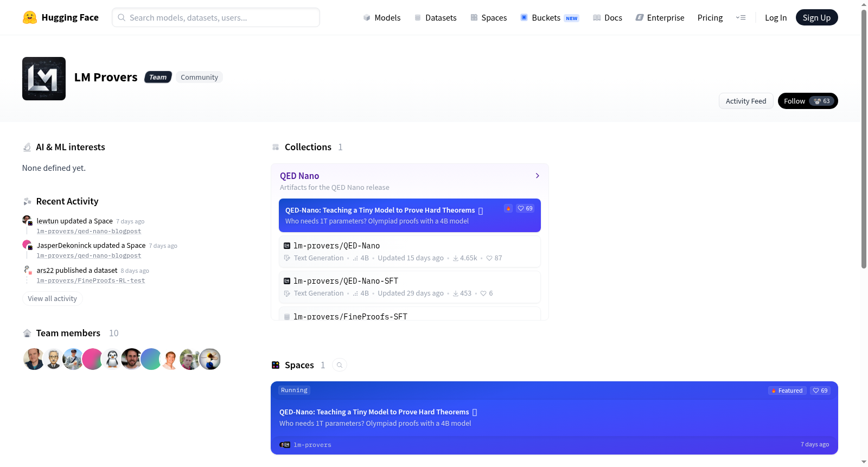Navigate to Spaces in the top bar
Image resolution: width=868 pixels, height=467 pixels.
(488, 18)
